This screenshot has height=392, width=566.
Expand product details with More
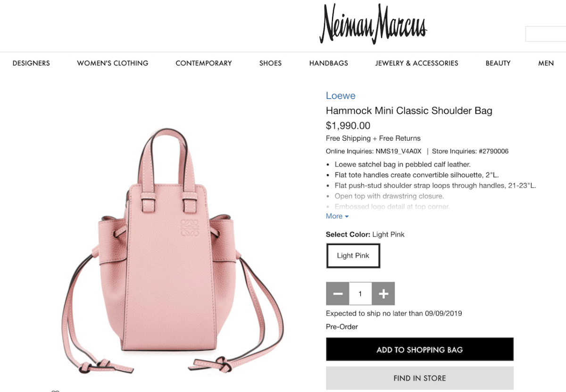click(337, 216)
